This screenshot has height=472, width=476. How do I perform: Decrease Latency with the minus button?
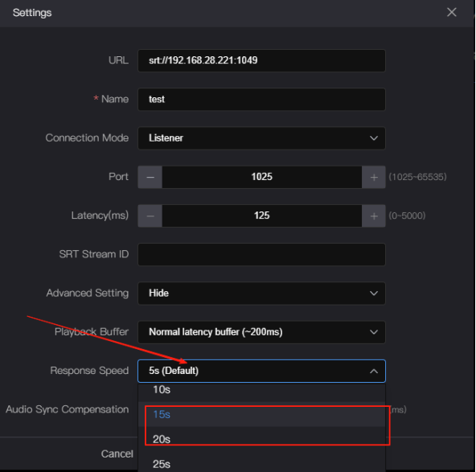point(150,215)
